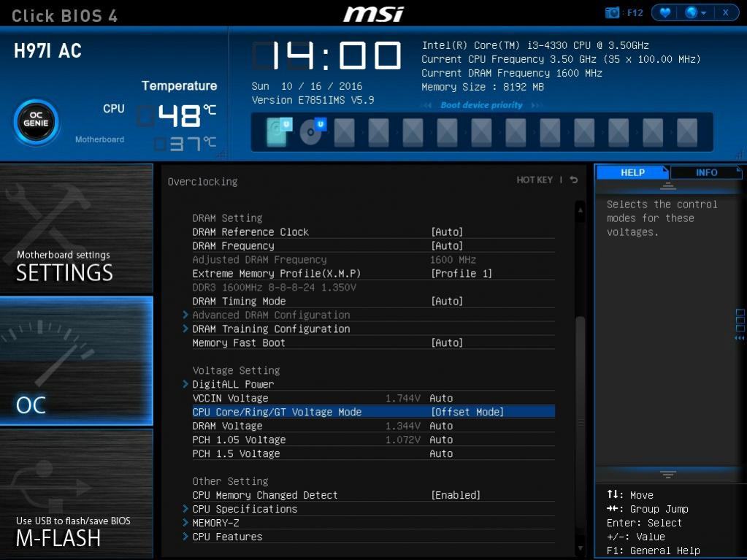The width and height of the screenshot is (747, 560).
Task: Click help panel top collapse handle
Action: tap(668, 186)
